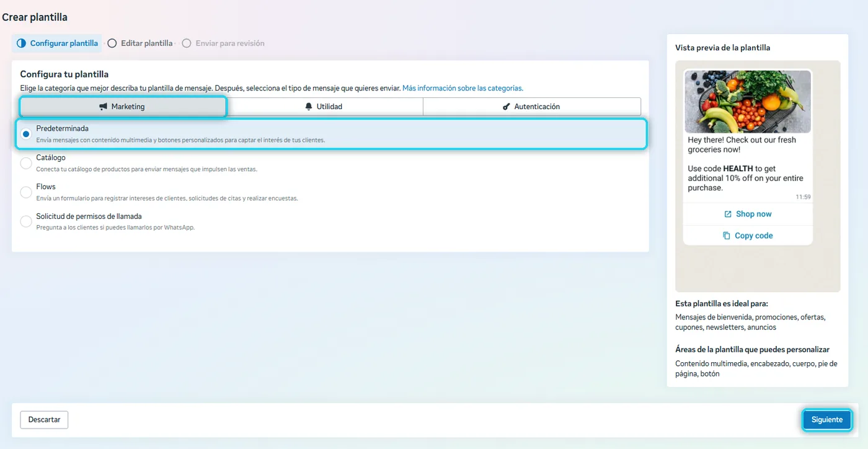Click the Descartar button
The image size is (868, 449).
[44, 420]
